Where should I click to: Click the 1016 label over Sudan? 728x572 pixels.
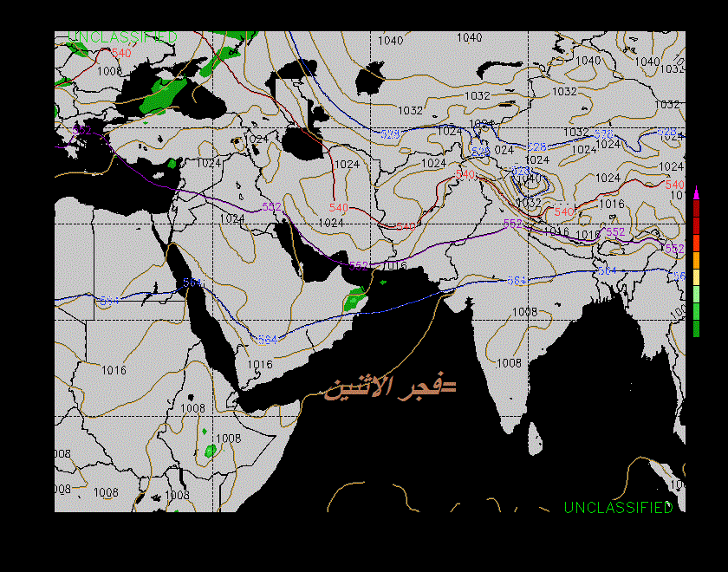[x=114, y=370]
